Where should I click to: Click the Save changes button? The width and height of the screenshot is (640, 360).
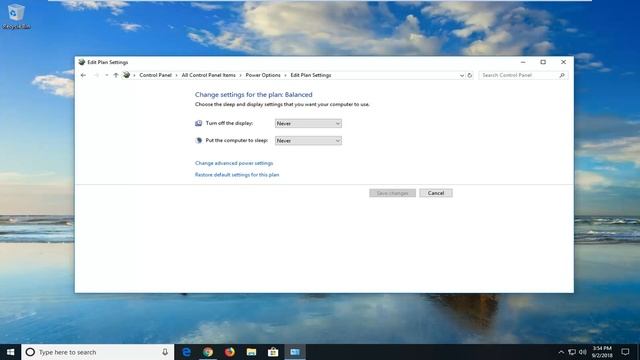392,193
